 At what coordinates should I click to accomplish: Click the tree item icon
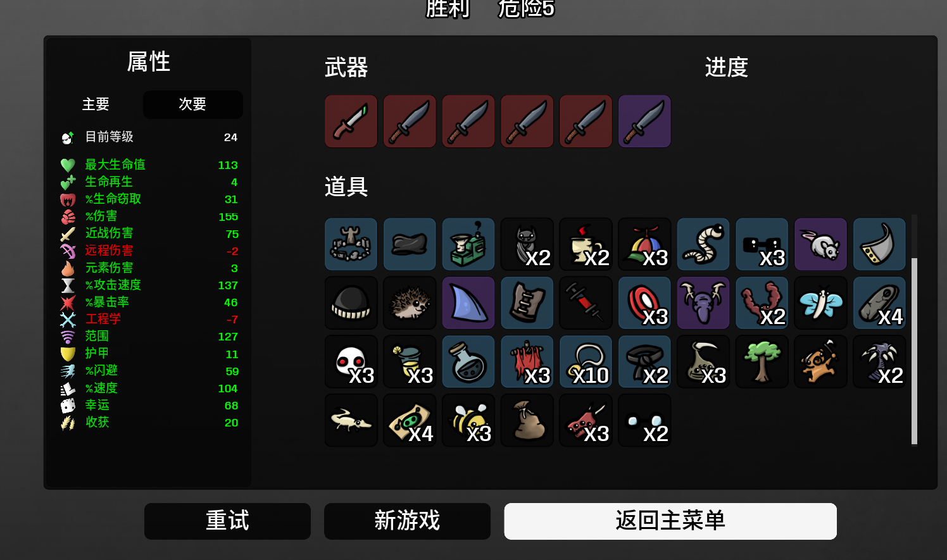click(x=762, y=361)
